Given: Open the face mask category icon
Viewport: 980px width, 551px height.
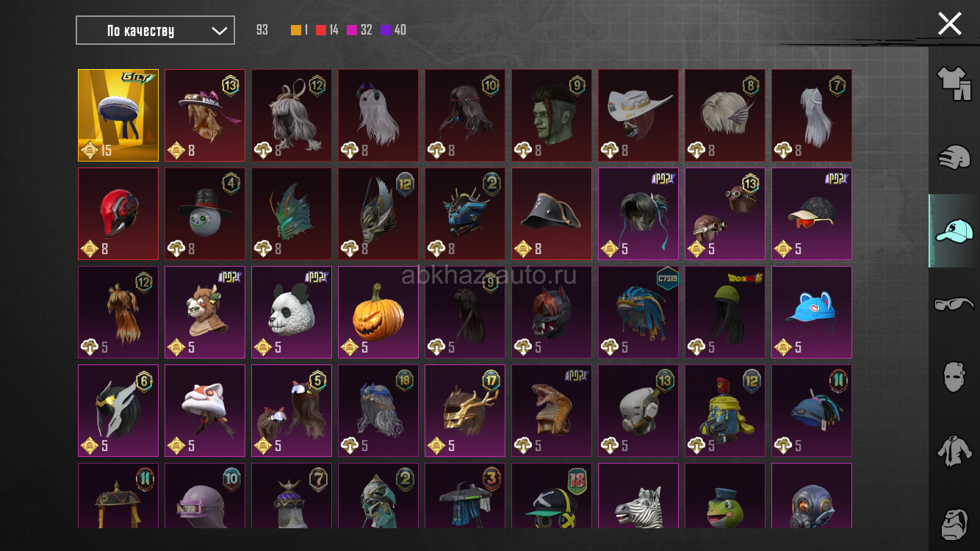Looking at the screenshot, I should tap(954, 376).
